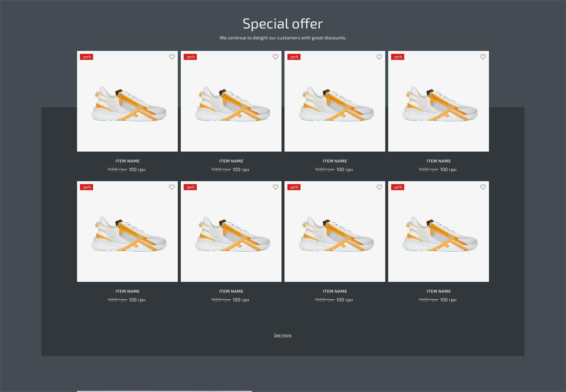Click ITEM NAME under third top-row product
Viewport: 566px width, 392px height.
point(335,161)
